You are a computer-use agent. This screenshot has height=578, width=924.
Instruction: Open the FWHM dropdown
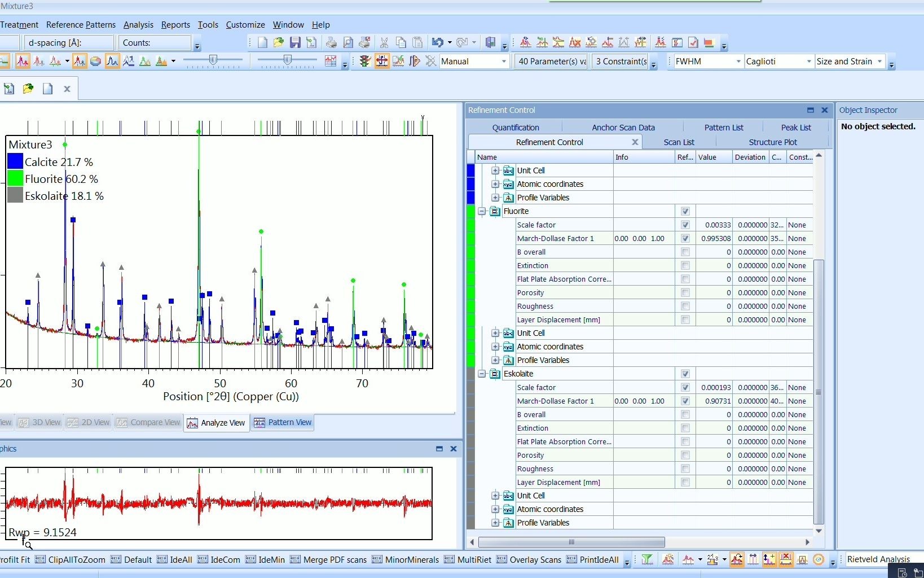click(738, 62)
